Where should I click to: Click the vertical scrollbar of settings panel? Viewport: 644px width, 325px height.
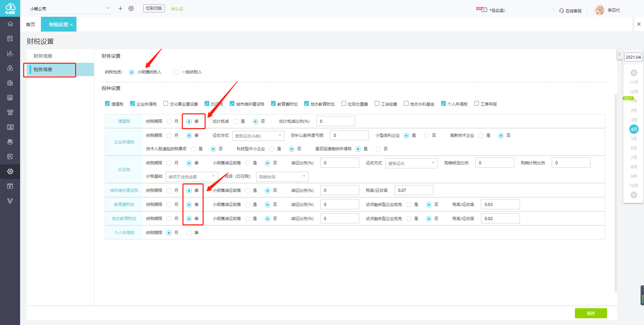click(x=615, y=193)
